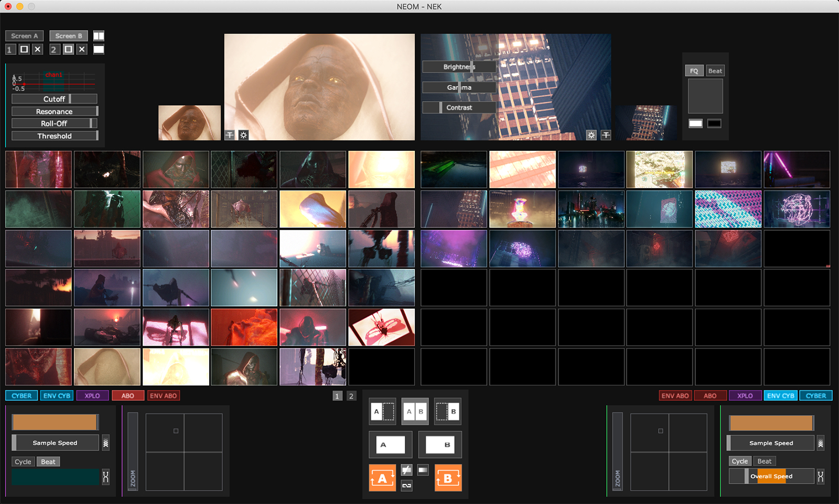Expand the left Sample Speed chevron arrows

click(x=105, y=443)
